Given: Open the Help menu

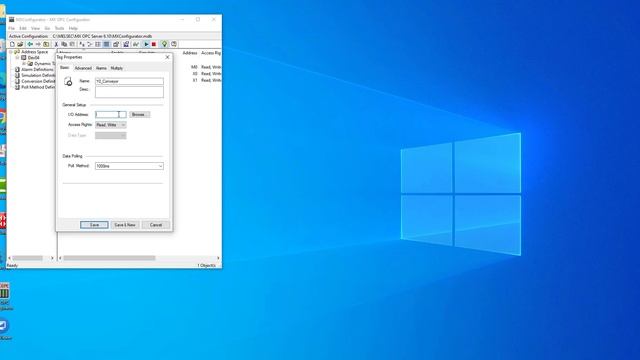Looking at the screenshot, I should tap(73, 28).
